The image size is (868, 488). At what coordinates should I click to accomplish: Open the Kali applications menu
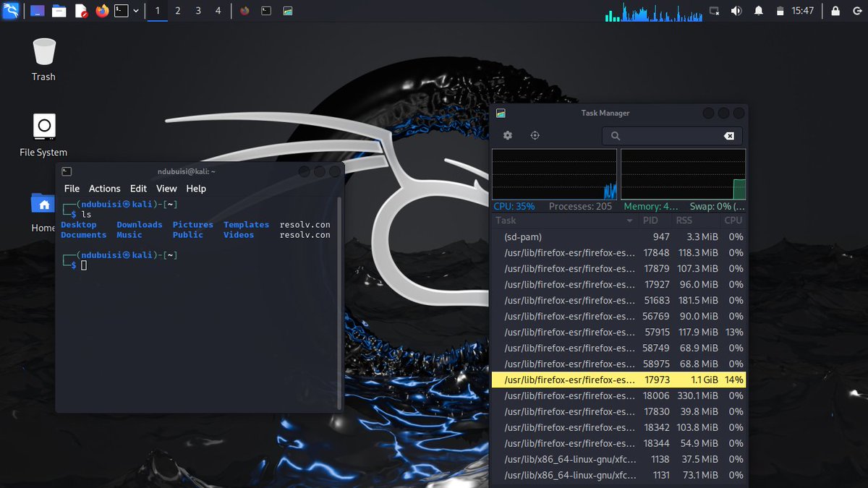(x=10, y=10)
